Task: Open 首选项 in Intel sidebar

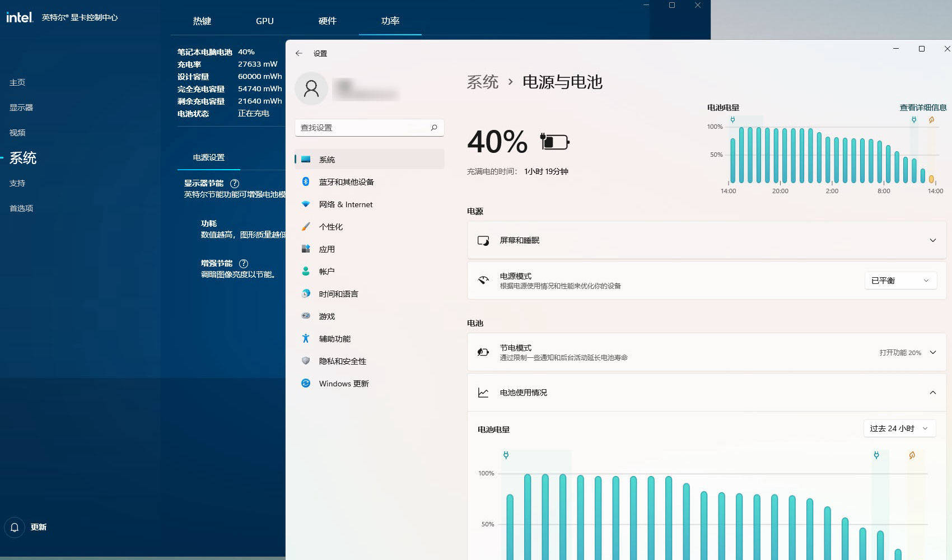Action: [21, 208]
